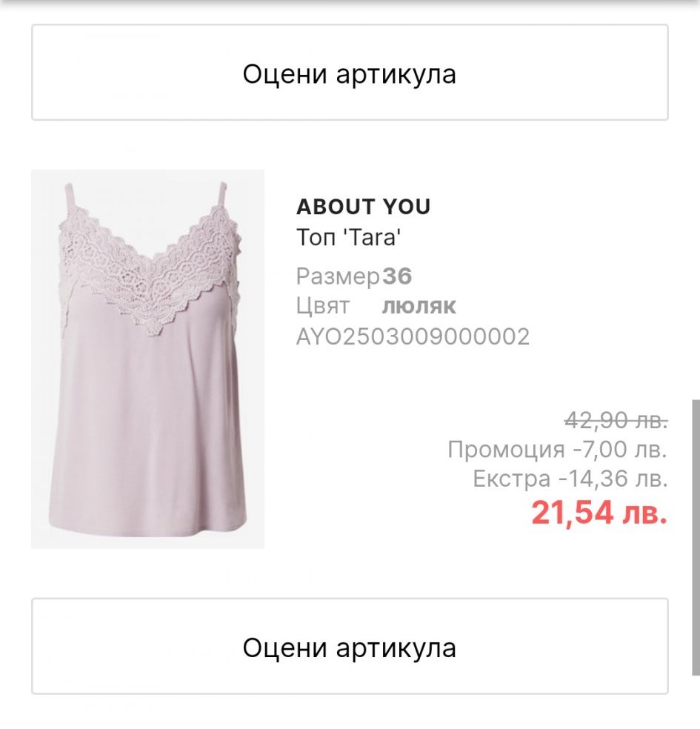Select the color value "люляк"
The width and height of the screenshot is (700, 729).
tap(419, 306)
